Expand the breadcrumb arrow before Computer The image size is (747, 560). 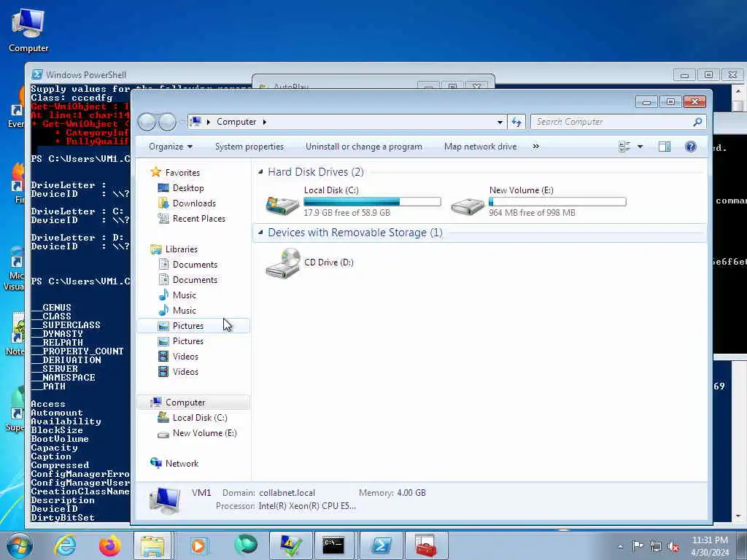pyautogui.click(x=208, y=122)
